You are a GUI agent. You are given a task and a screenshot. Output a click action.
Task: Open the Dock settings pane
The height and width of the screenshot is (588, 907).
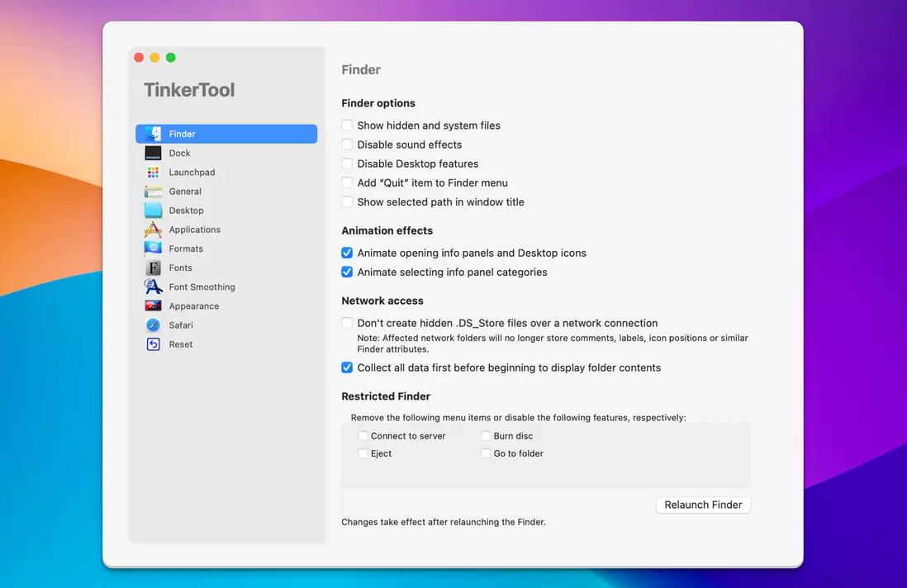pos(179,153)
